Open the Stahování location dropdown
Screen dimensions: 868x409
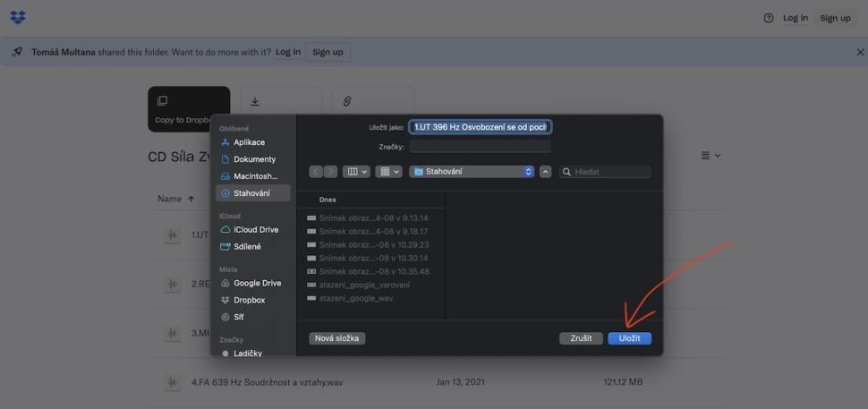[x=472, y=172]
